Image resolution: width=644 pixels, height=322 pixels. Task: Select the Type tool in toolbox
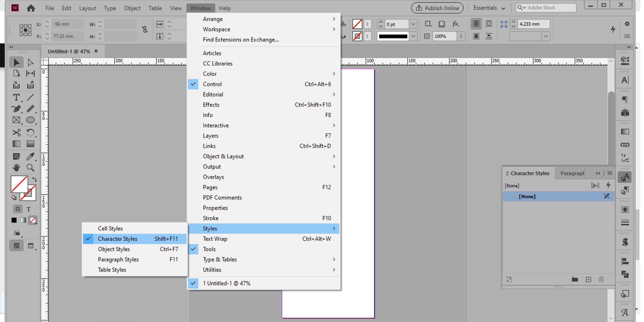click(x=16, y=97)
